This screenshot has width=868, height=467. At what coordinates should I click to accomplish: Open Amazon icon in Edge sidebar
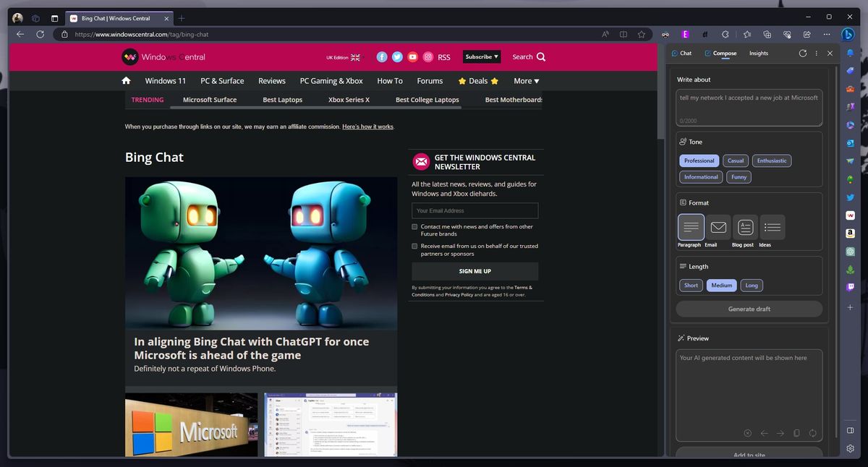851,233
